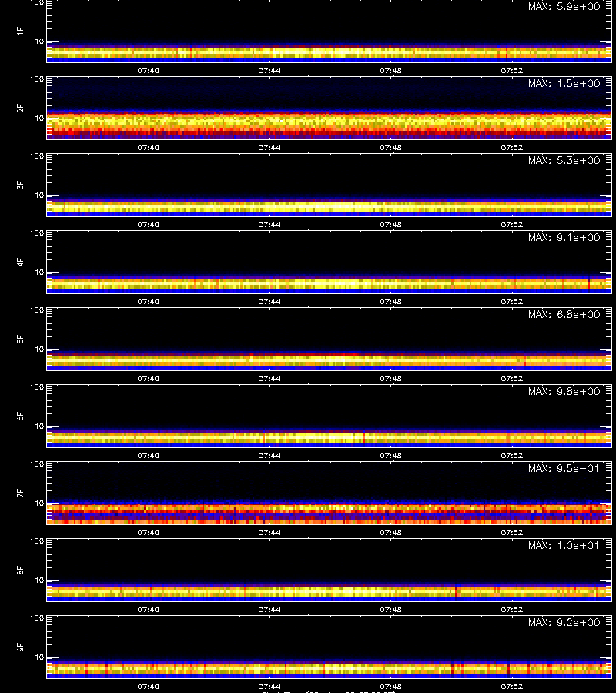The image size is (616, 693).
Task: Click the 07:52 tick label under the 2F panel
Action: pos(512,147)
